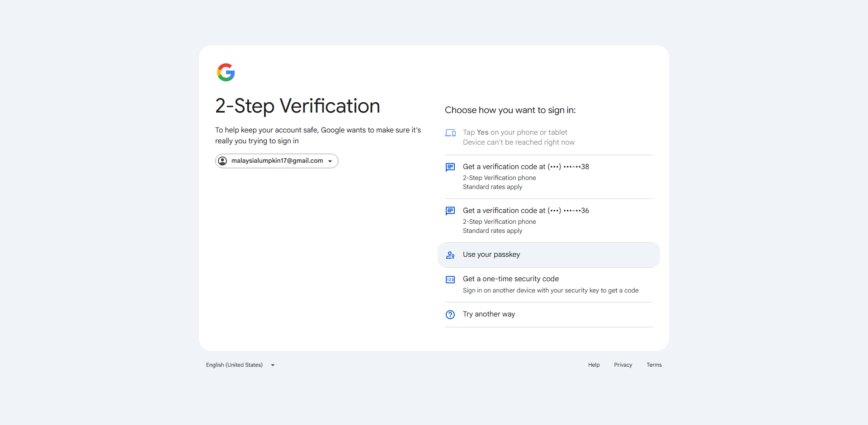The image size is (868, 425).
Task: Open the Privacy link
Action: point(623,365)
